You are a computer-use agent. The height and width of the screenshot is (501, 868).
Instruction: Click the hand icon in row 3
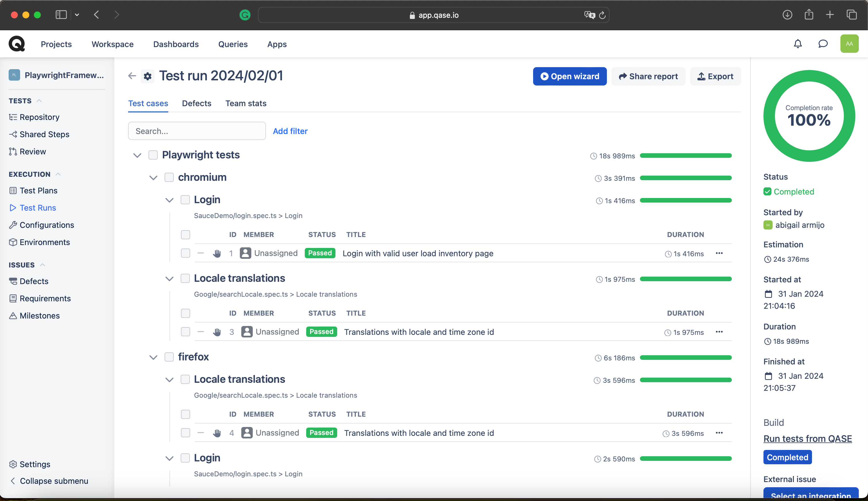click(217, 332)
